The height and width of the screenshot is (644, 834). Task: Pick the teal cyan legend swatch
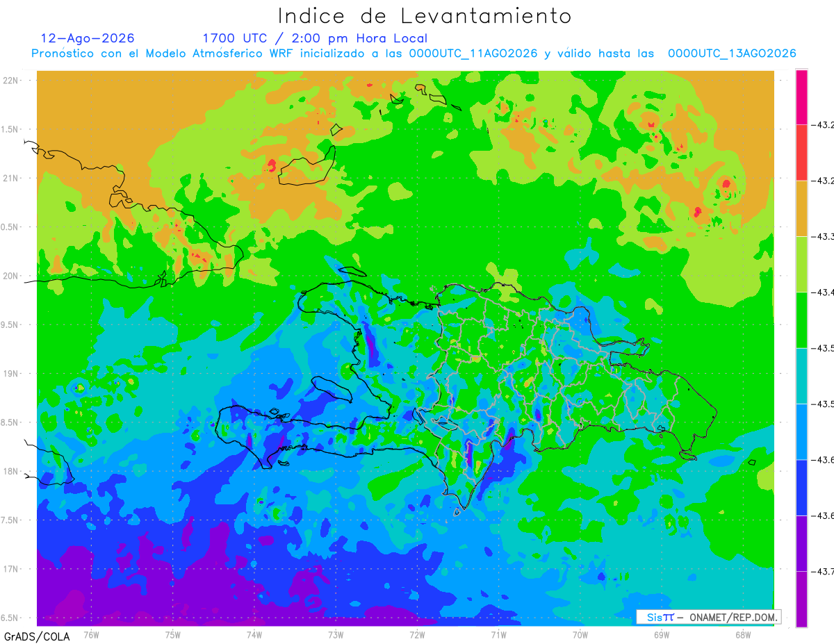tap(801, 376)
